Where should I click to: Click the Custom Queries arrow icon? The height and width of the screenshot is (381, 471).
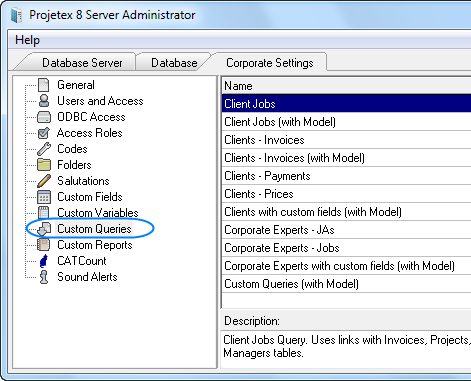coord(44,229)
